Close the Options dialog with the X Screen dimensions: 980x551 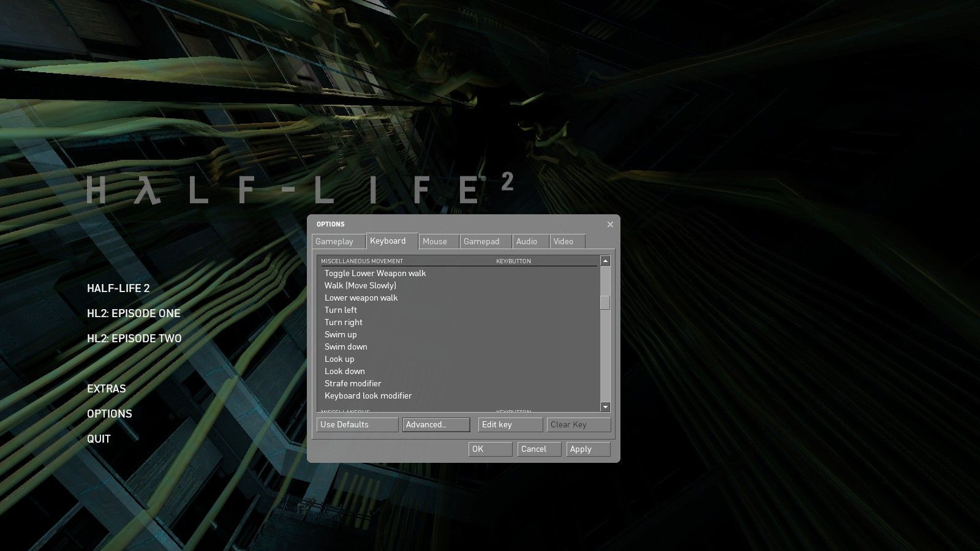pyautogui.click(x=610, y=225)
